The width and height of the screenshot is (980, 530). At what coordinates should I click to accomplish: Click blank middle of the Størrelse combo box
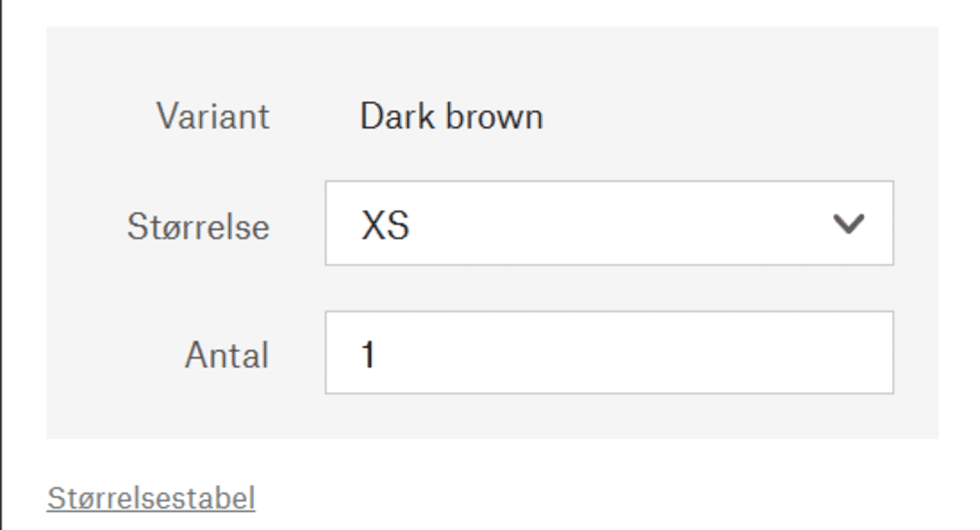tap(619, 224)
